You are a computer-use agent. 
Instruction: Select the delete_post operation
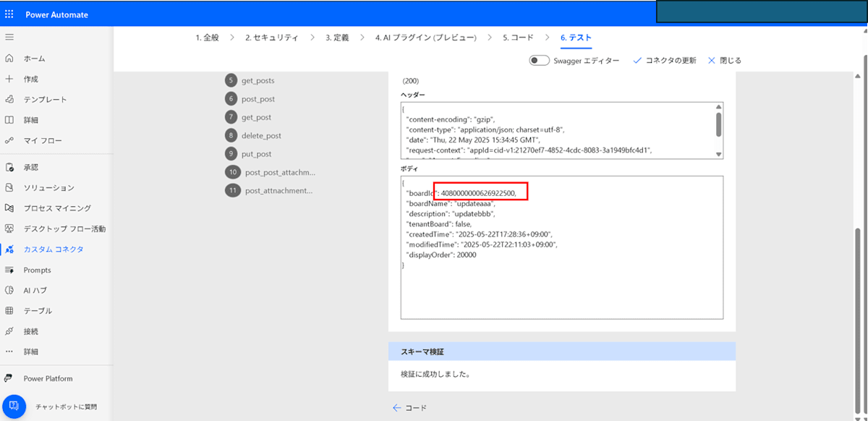[262, 135]
